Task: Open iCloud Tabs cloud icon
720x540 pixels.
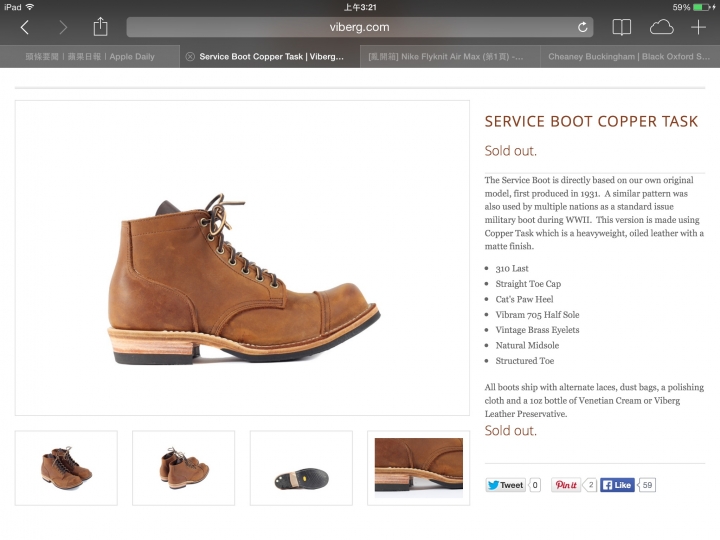Action: click(x=661, y=28)
